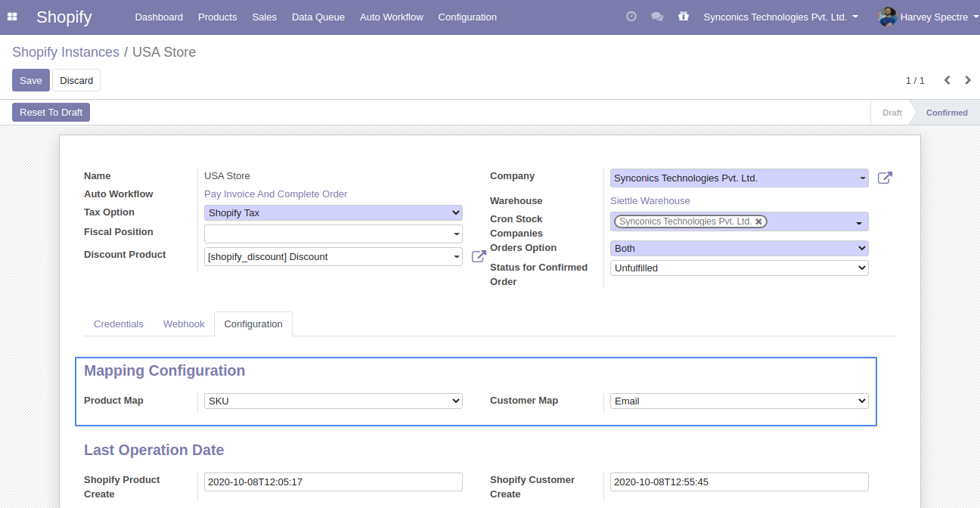Image resolution: width=980 pixels, height=508 pixels.
Task: Open the chat conversations icon
Action: (x=657, y=17)
